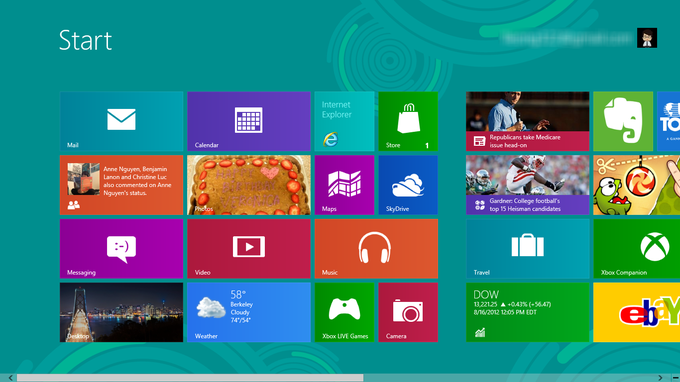680x382 pixels.
Task: Open the Travel tile
Action: click(x=527, y=248)
